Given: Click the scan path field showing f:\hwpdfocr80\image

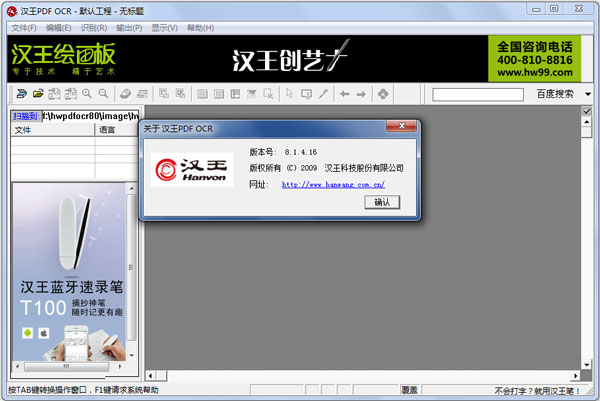Looking at the screenshot, I should point(90,116).
